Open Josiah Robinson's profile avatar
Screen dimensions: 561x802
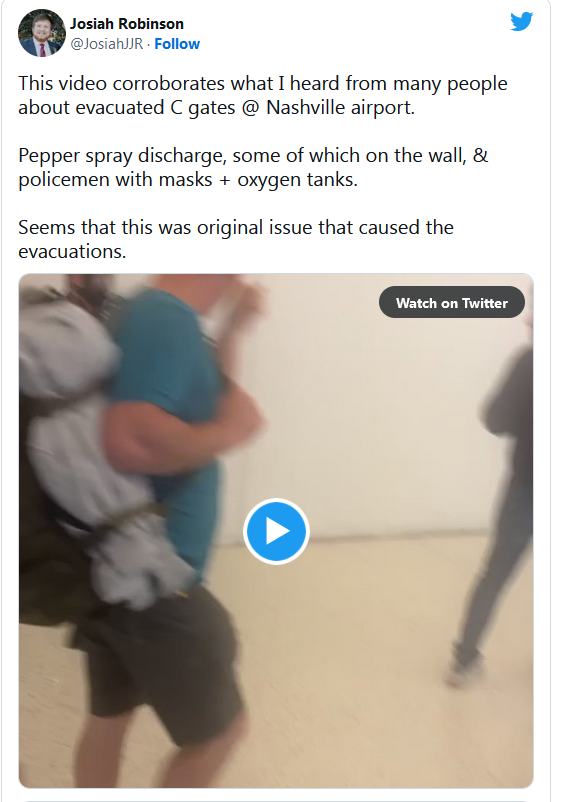[42, 33]
